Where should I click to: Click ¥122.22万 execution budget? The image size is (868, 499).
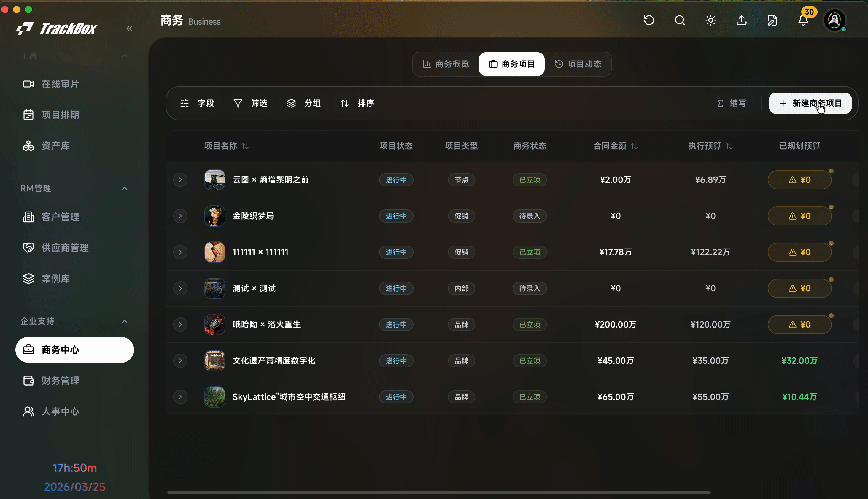(710, 252)
